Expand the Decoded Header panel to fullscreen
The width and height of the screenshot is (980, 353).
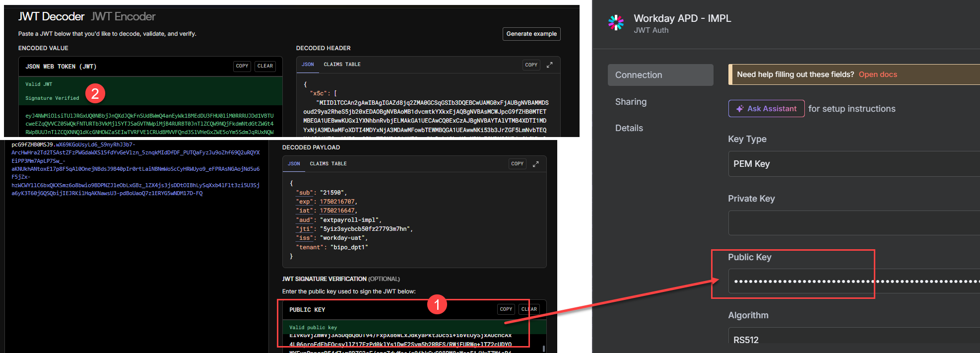coord(549,65)
